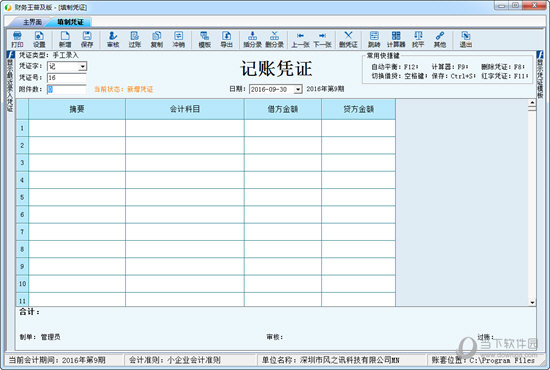Click the 冲销 (Reverse) toolbar icon
The height and width of the screenshot is (370, 550).
[179, 39]
